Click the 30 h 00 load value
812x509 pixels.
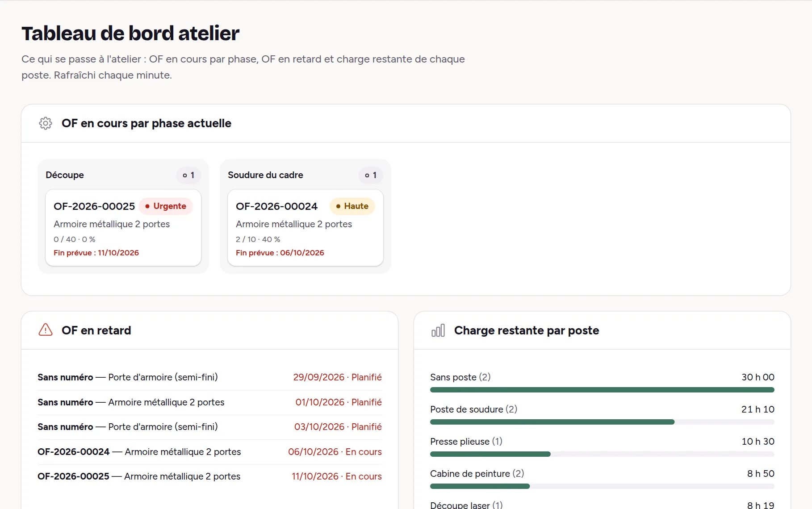(758, 377)
